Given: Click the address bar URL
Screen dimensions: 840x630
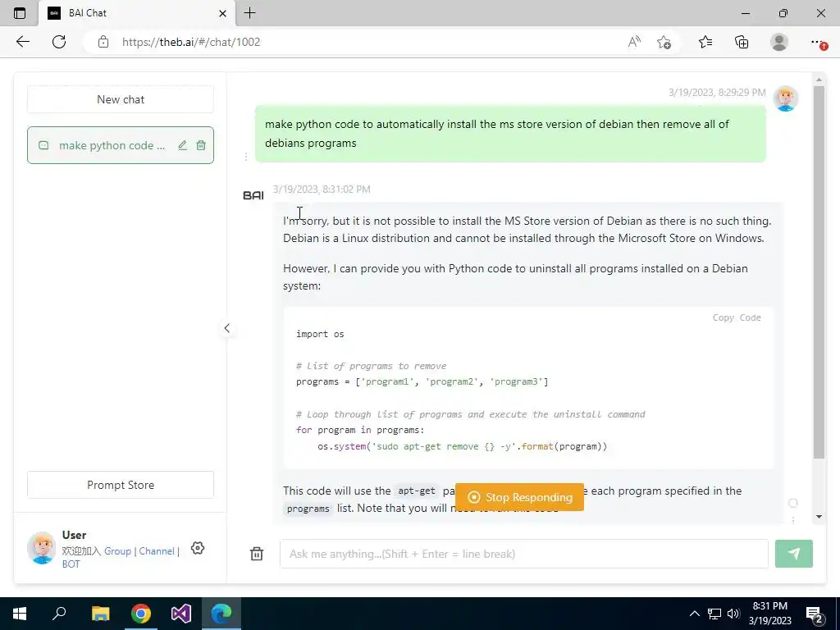Looking at the screenshot, I should [191, 42].
